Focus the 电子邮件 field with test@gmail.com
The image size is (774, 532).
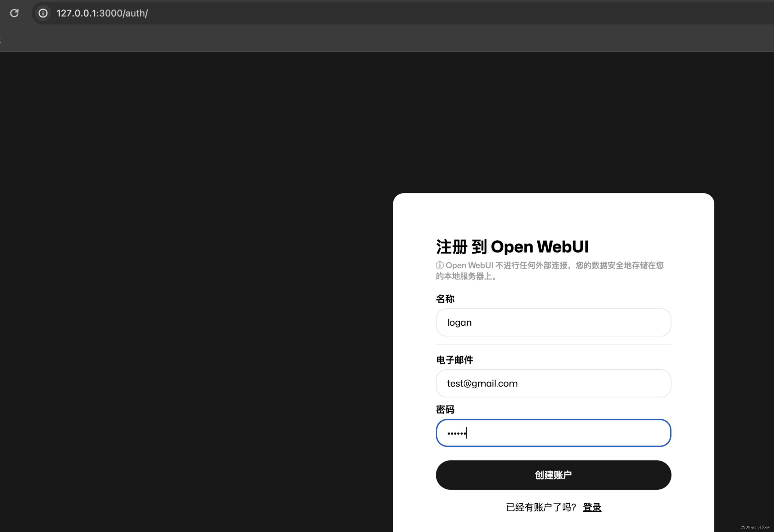[553, 383]
